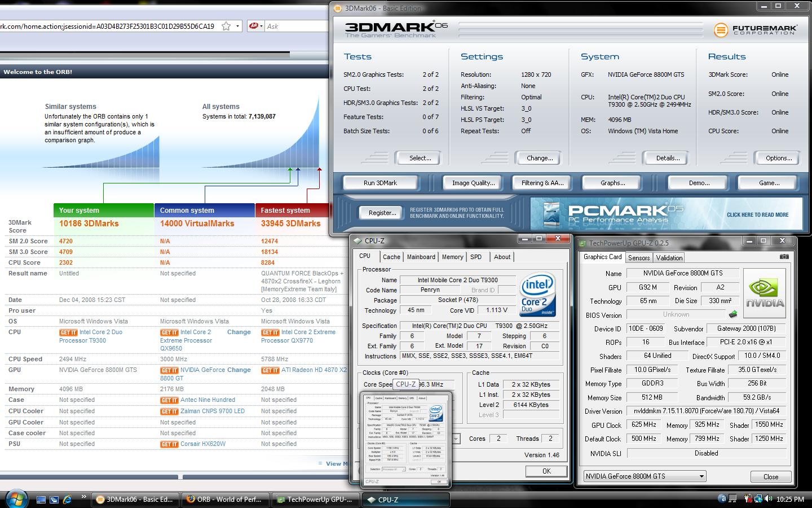
Task: Click Change link in Common system CPU row
Action: click(x=239, y=332)
